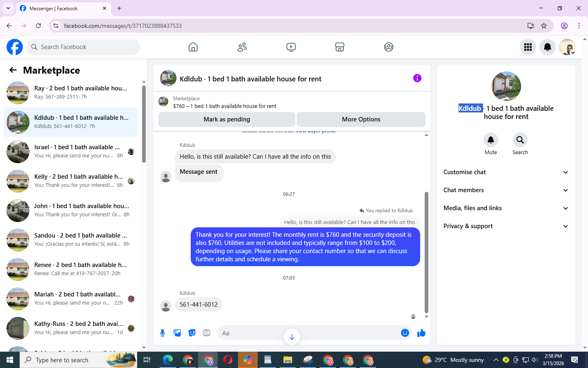
Task: Choose a GIF icon
Action: click(x=207, y=333)
